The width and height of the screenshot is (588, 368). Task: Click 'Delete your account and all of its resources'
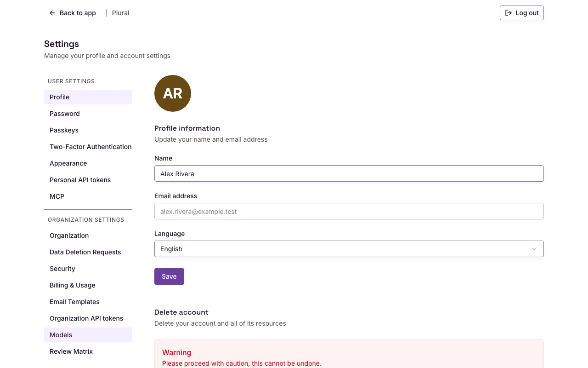coord(220,323)
